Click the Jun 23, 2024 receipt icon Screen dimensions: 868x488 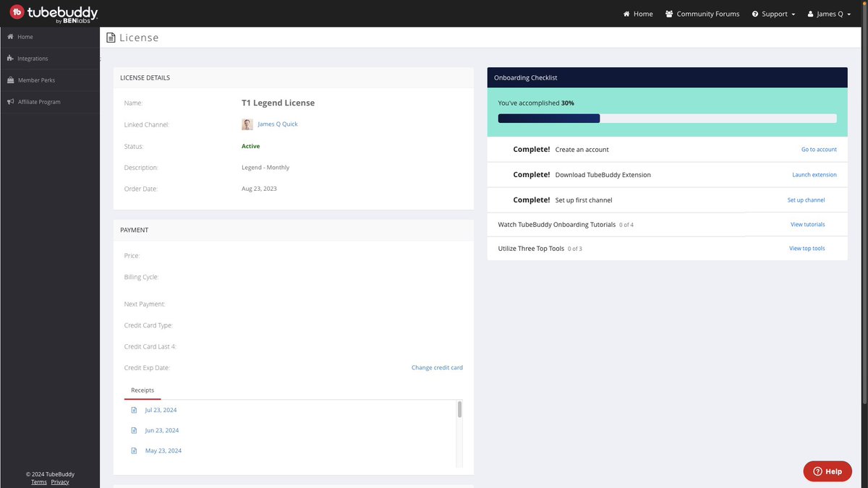[134, 430]
